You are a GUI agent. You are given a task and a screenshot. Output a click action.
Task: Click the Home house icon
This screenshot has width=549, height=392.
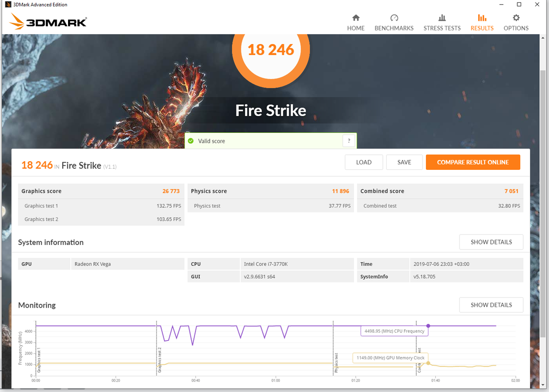point(356,18)
